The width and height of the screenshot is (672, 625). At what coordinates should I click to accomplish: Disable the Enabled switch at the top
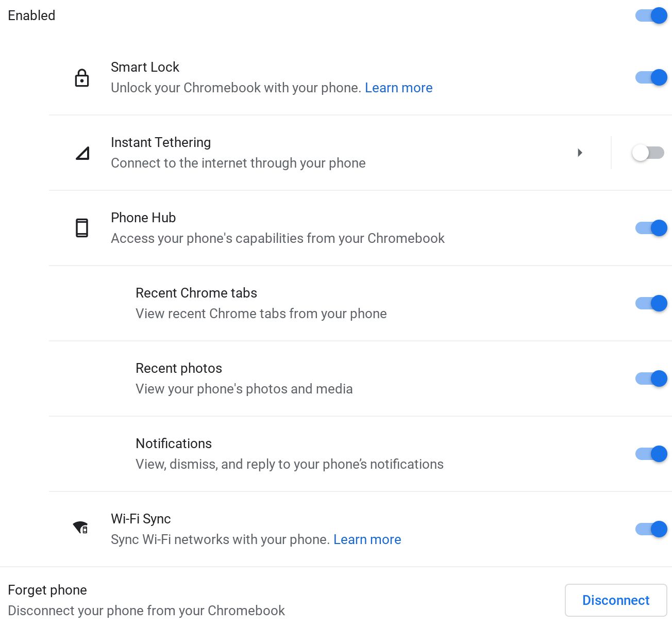point(650,15)
